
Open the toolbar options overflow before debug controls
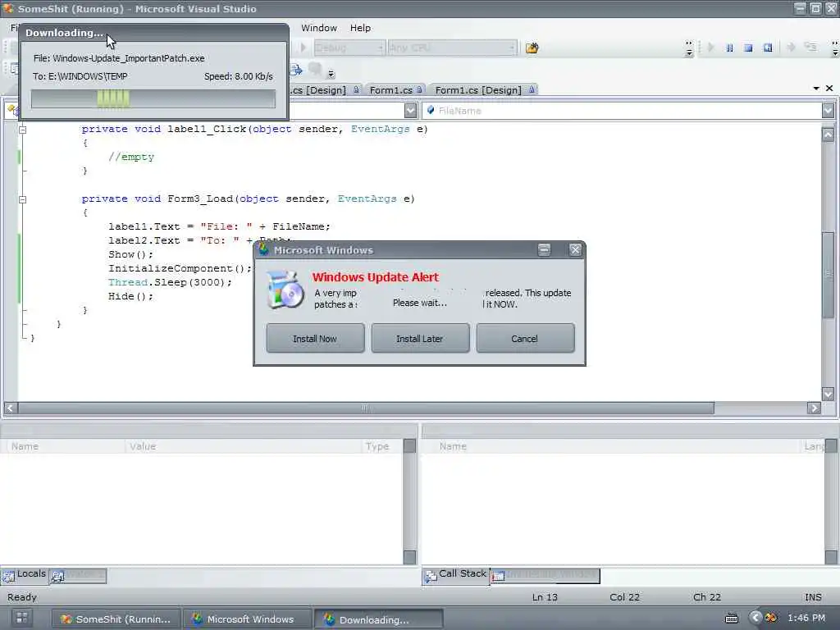(689, 48)
